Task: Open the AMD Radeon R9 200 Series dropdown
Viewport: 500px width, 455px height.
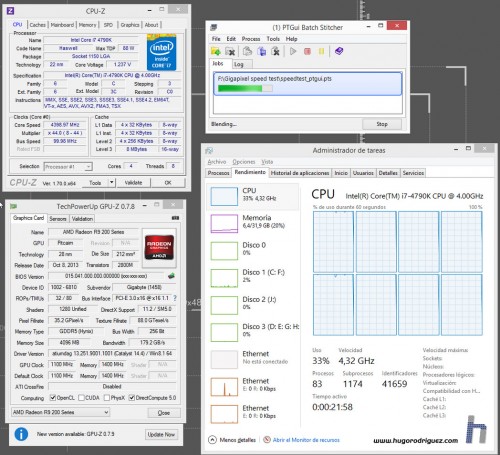Action: pyautogui.click(x=60, y=412)
